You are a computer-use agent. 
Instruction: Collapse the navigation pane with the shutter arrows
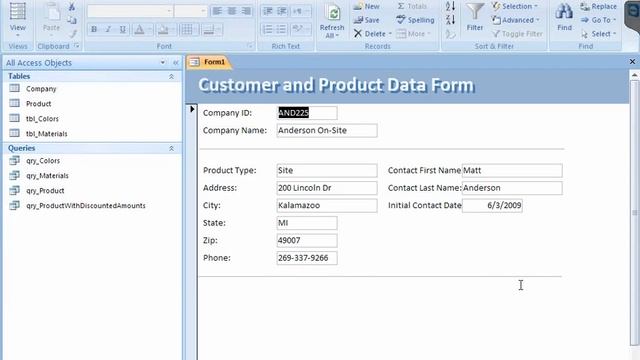click(176, 62)
